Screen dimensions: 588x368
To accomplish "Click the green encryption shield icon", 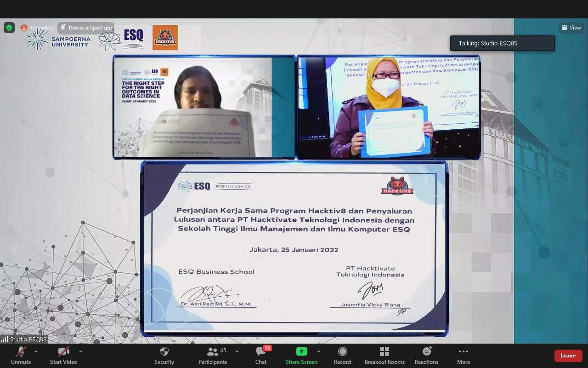I will (x=9, y=28).
